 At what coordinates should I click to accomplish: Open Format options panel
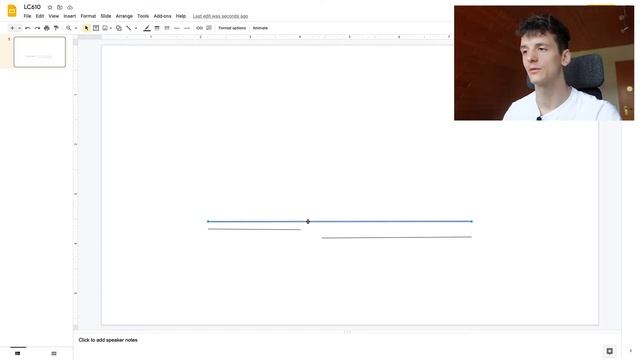232,28
